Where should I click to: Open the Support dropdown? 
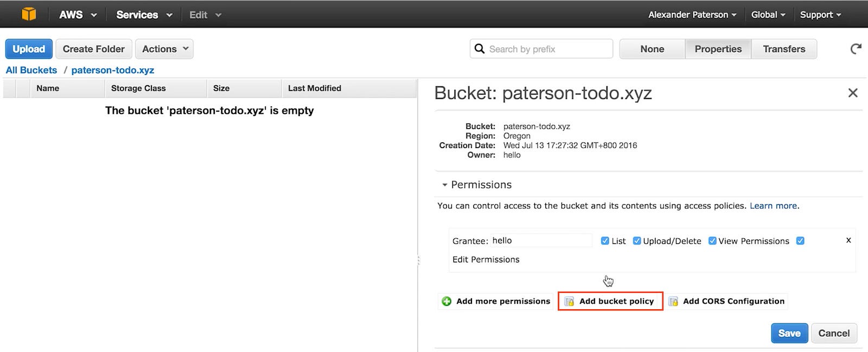(820, 15)
